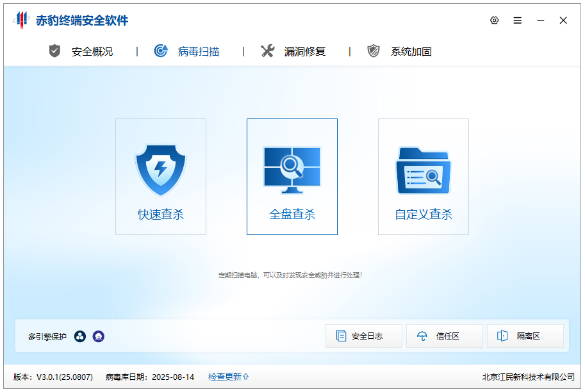Start a full disk scan via the monitor icon
This screenshot has width=585, height=392.
[292, 170]
